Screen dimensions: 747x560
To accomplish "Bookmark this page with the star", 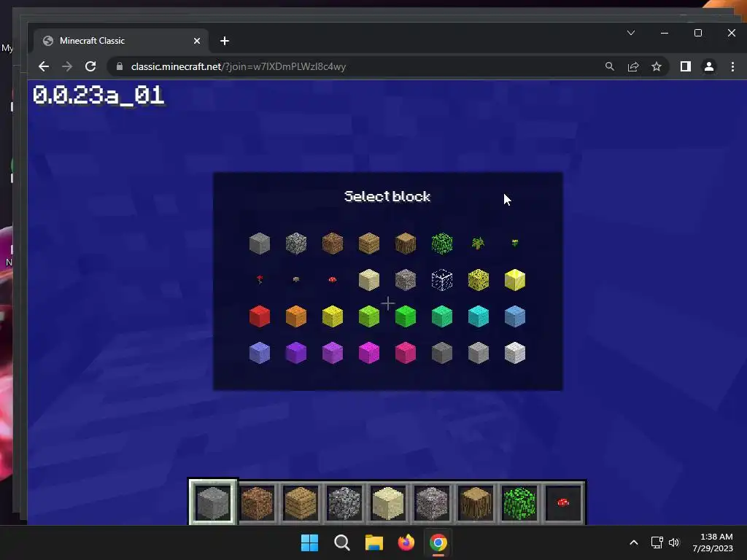I will [x=657, y=66].
